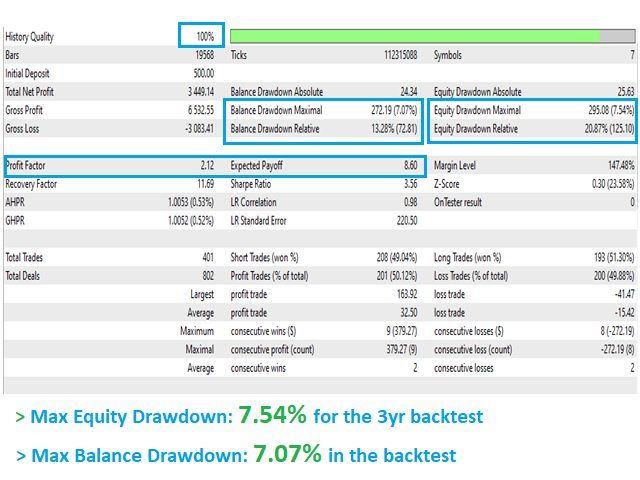The width and height of the screenshot is (640, 480).
Task: Click the LR Standard Error value 220.50
Action: (407, 220)
